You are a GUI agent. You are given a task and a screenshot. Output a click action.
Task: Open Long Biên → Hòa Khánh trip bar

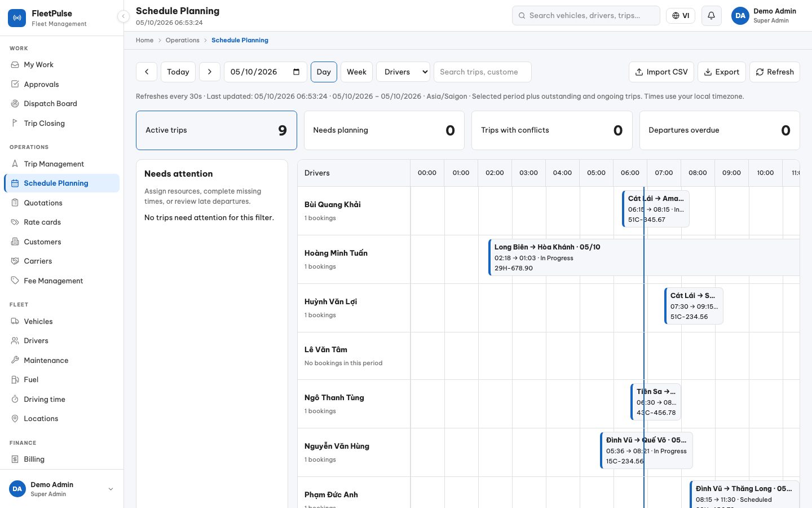point(644,257)
